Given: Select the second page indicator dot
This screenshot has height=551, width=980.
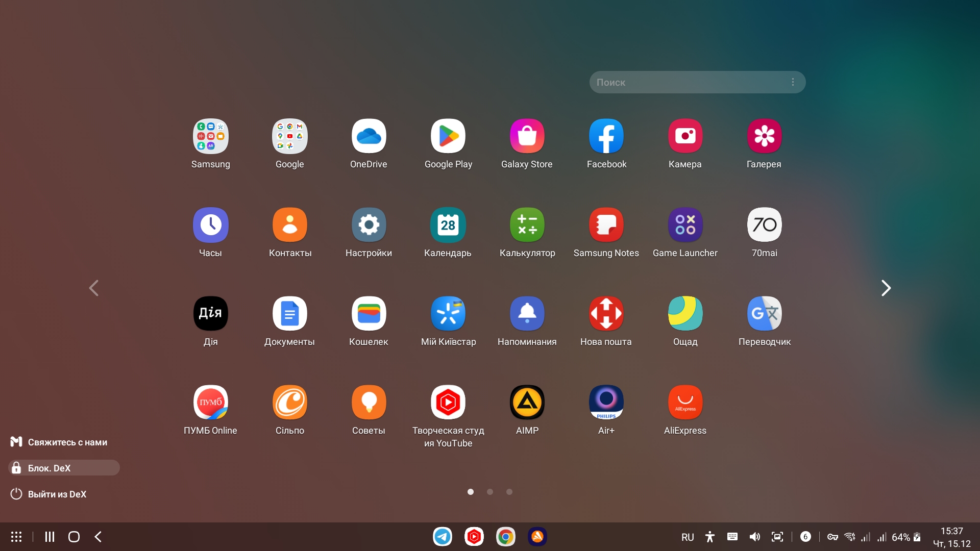Looking at the screenshot, I should pyautogui.click(x=490, y=492).
